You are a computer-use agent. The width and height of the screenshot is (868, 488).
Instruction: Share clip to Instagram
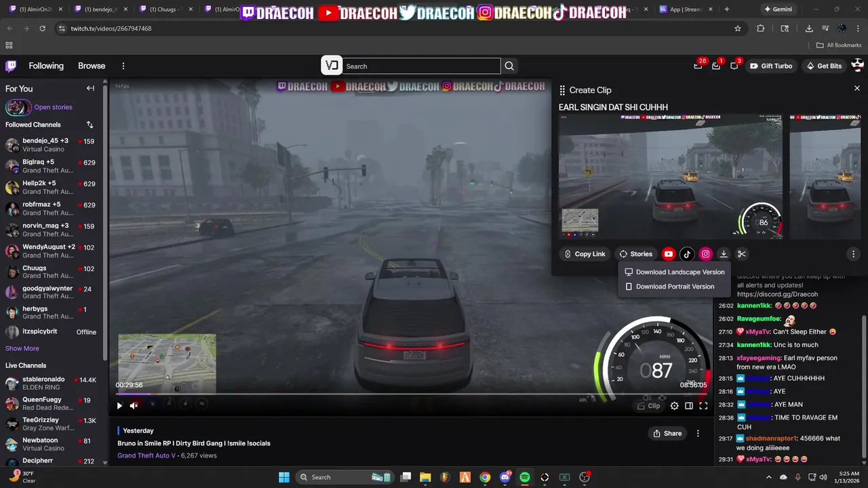pos(705,254)
